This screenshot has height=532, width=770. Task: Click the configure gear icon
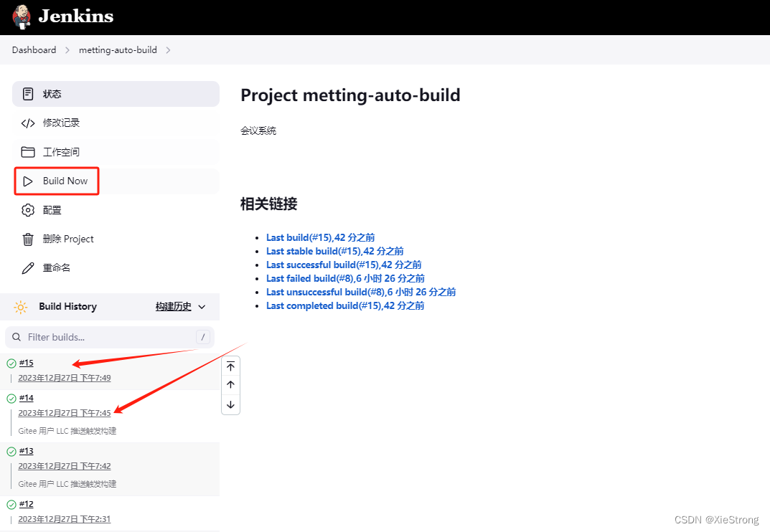(28, 210)
